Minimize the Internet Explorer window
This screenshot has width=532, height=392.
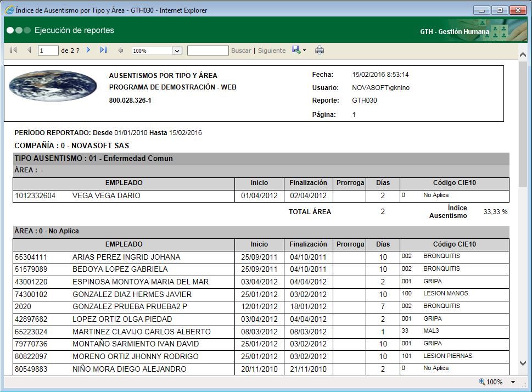tap(481, 10)
